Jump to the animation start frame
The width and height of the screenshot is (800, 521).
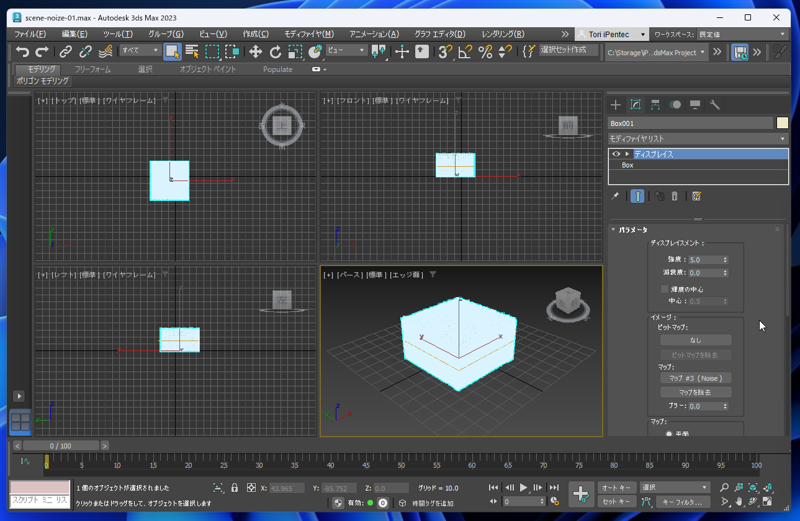click(493, 487)
